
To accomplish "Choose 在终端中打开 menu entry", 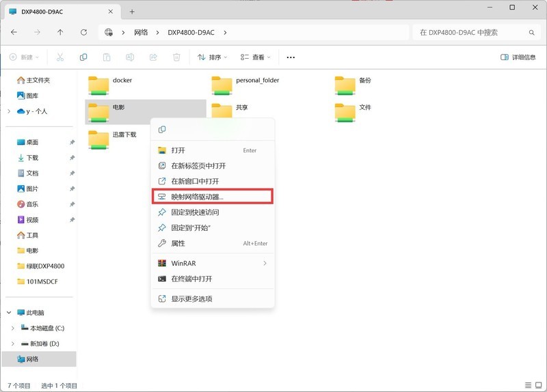I will tap(213, 279).
